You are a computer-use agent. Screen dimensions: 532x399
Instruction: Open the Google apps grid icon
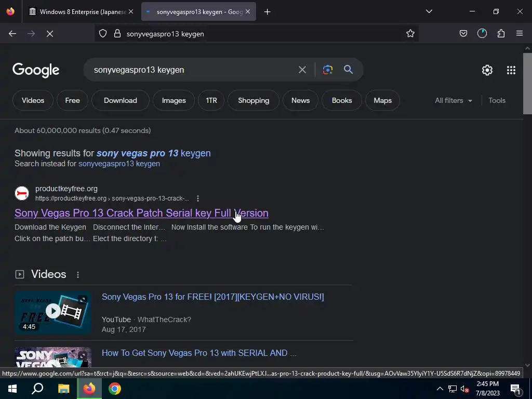pos(511,70)
